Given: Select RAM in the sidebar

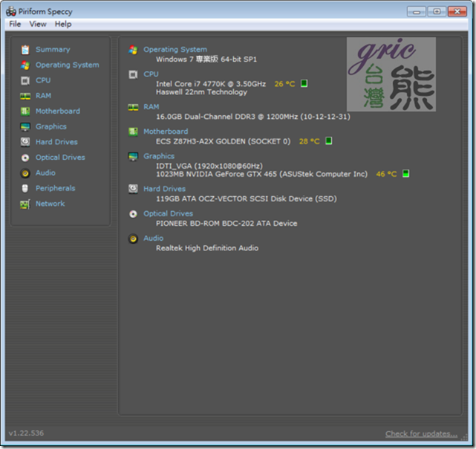Looking at the screenshot, I should pyautogui.click(x=43, y=96).
